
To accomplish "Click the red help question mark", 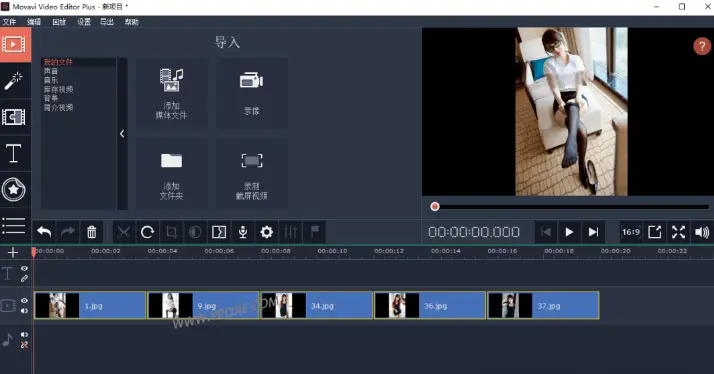I will click(702, 46).
